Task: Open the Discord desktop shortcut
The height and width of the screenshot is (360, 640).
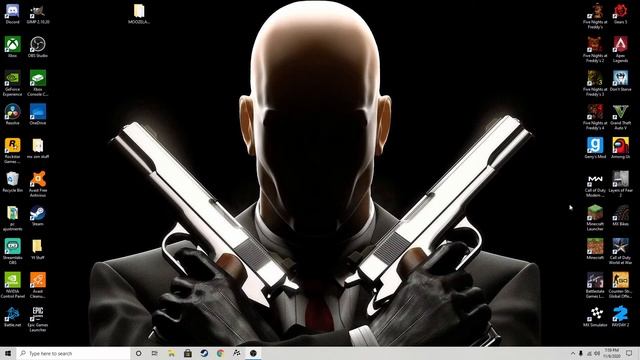Action: click(x=12, y=13)
